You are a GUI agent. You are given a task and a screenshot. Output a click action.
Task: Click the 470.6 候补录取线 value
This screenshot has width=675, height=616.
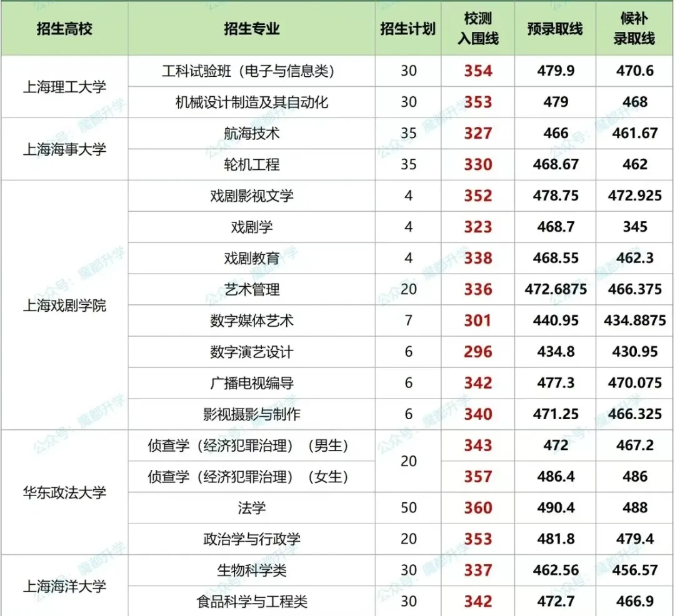[x=634, y=71]
